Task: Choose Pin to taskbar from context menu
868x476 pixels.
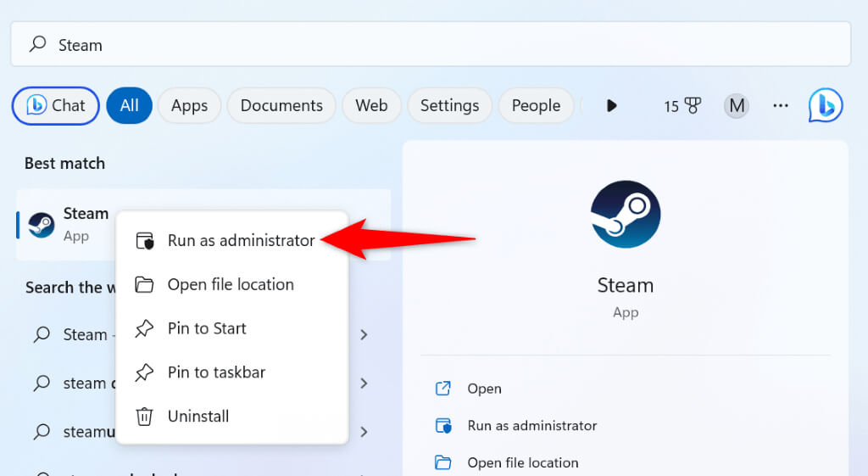Action: point(216,372)
